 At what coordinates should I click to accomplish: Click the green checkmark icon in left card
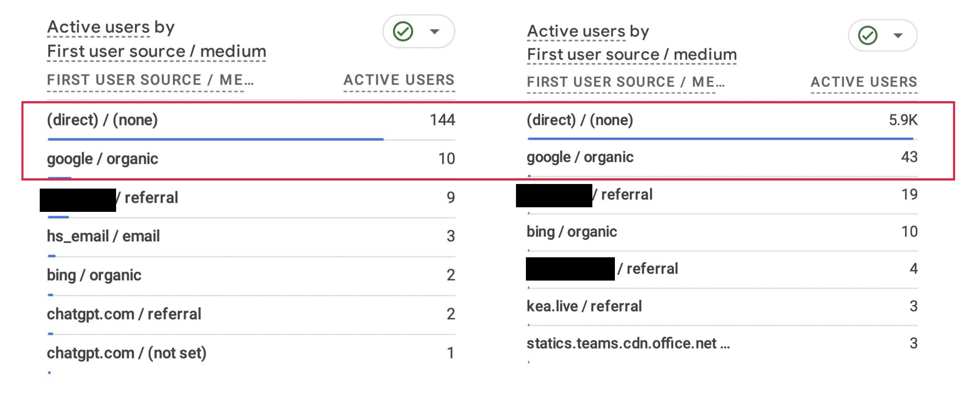point(403,31)
